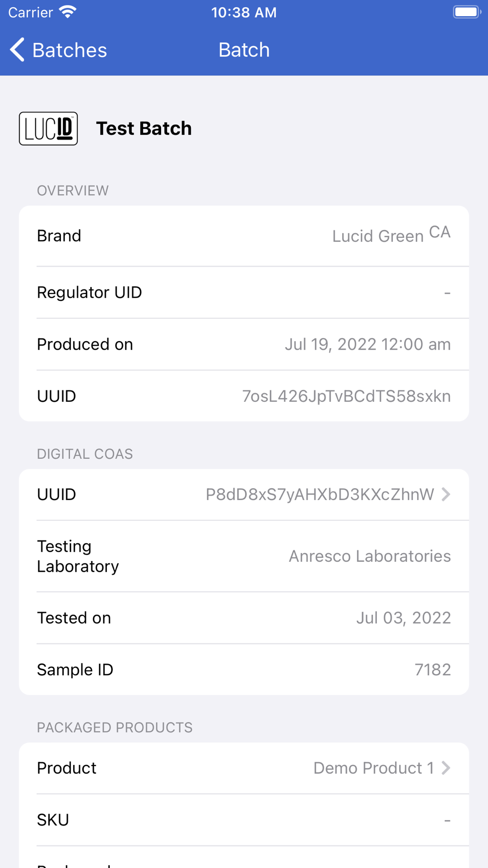This screenshot has width=488, height=868.
Task: Tap the LUCID brand logo
Action: pyautogui.click(x=48, y=128)
